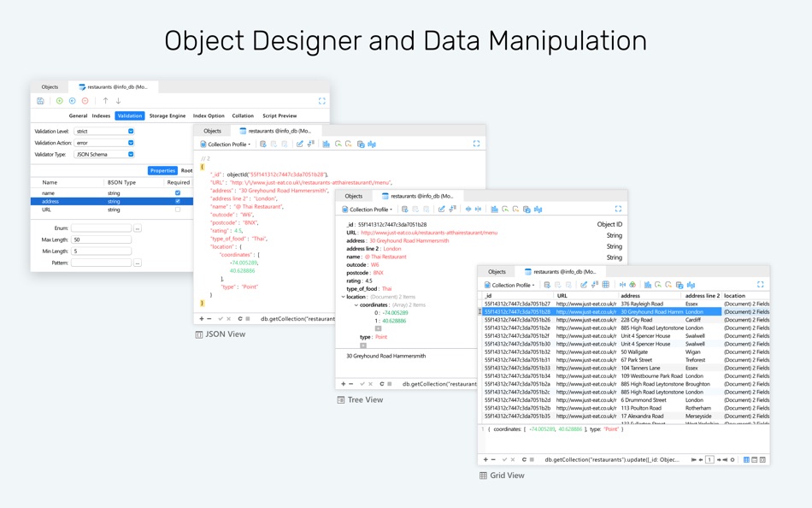Click the Min Length input field
Viewport: 812px width, 508px height.
pyautogui.click(x=101, y=251)
